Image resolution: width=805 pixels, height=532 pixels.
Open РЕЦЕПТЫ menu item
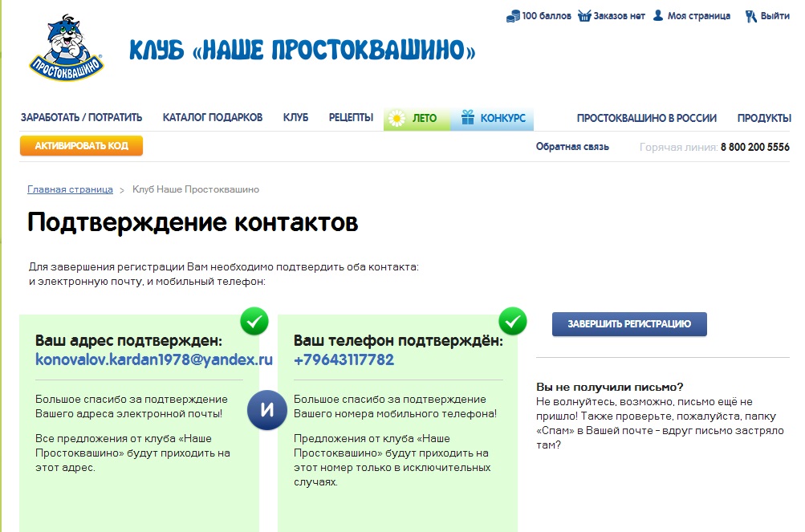click(x=352, y=118)
